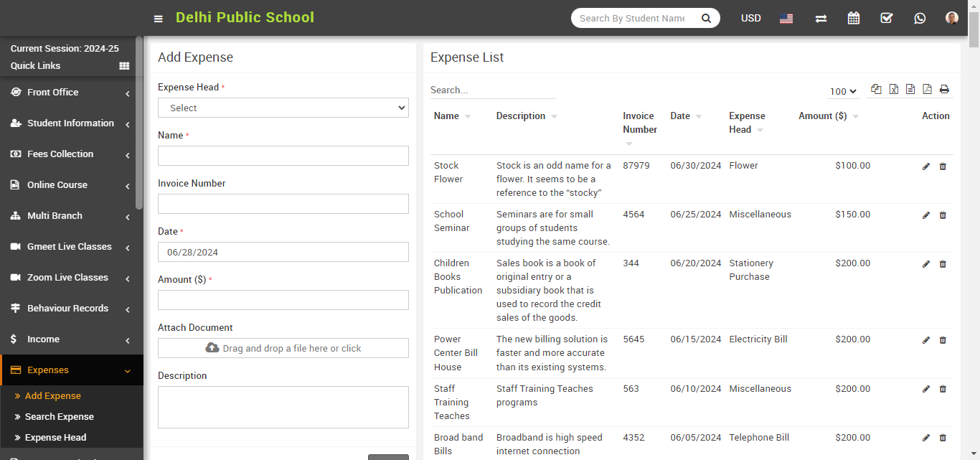Image resolution: width=980 pixels, height=460 pixels.
Task: Print the expense list
Action: click(x=944, y=90)
